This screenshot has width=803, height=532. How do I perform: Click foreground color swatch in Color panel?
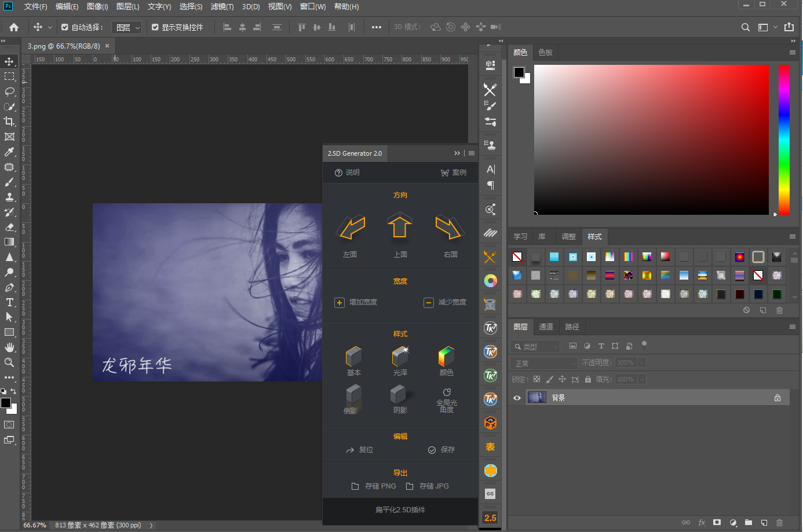tap(519, 72)
